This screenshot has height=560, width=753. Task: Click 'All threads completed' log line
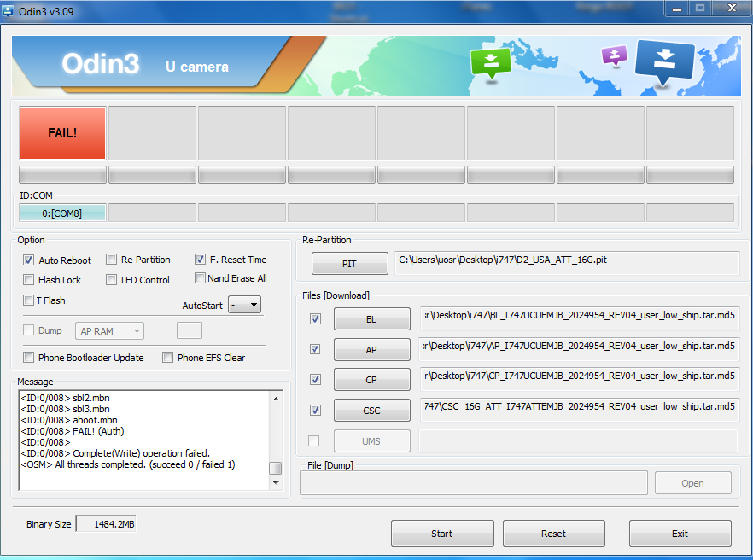pos(128,464)
